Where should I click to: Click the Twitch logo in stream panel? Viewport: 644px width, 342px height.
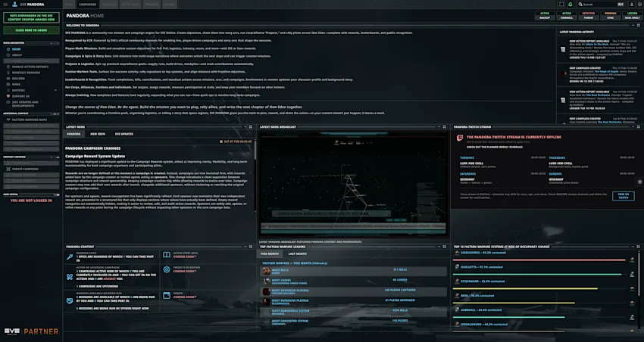(460, 138)
